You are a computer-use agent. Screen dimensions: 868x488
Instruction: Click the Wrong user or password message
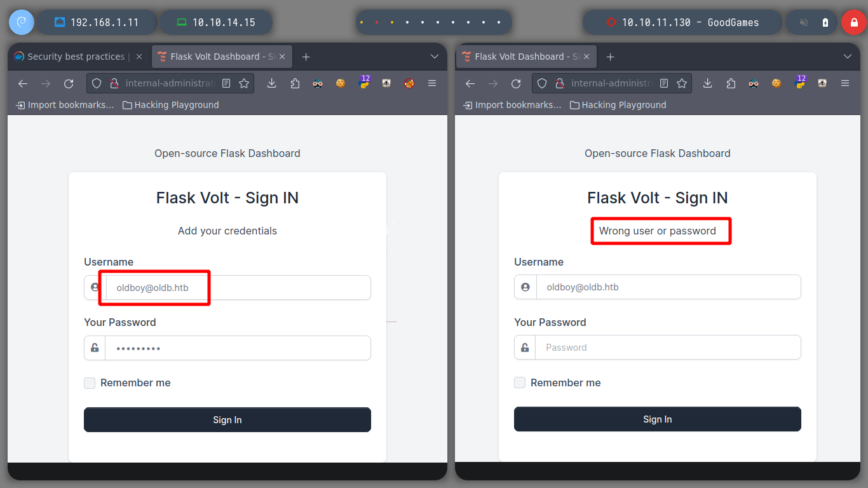658,231
